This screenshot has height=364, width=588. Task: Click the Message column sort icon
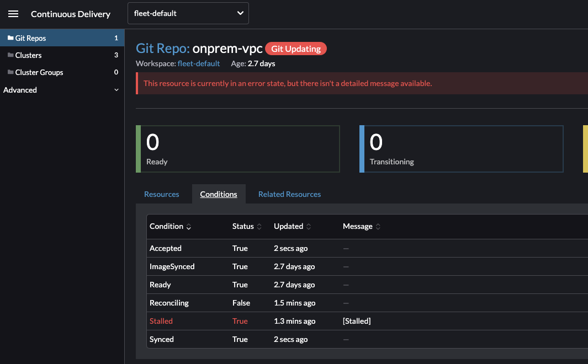click(x=378, y=226)
